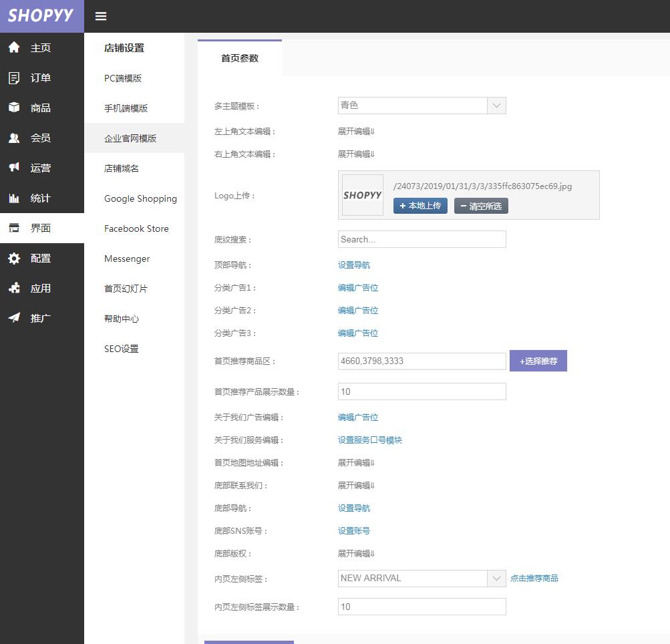Click 编辑广告位 link for 分类广告2
The width and height of the screenshot is (670, 644).
pyautogui.click(x=357, y=310)
